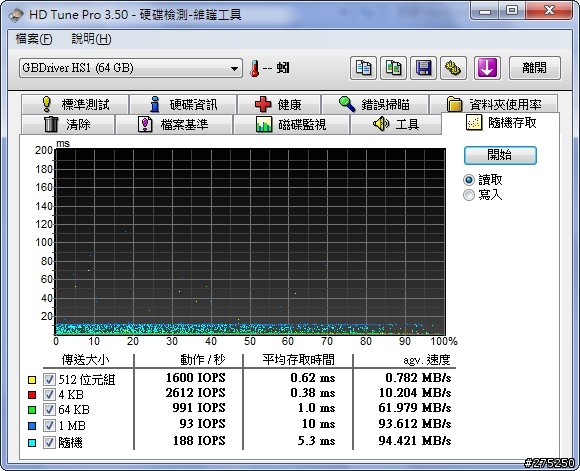The width and height of the screenshot is (580, 471).
Task: Click the folder icon on 資料夾使用率 tab
Action: 455,104
